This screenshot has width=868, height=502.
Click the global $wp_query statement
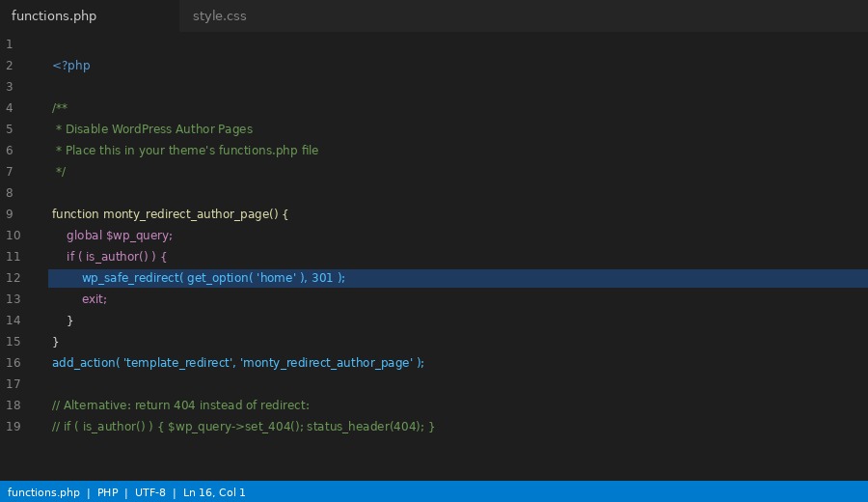pyautogui.click(x=120, y=236)
